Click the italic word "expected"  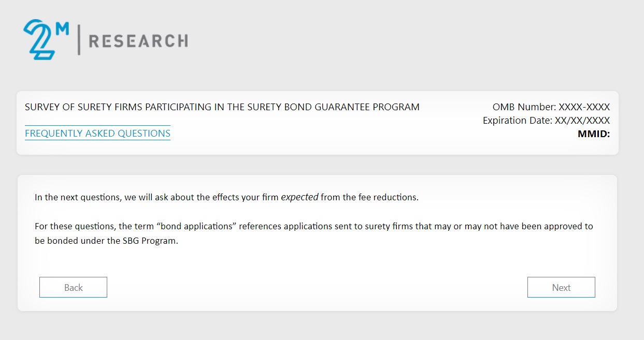299,197
